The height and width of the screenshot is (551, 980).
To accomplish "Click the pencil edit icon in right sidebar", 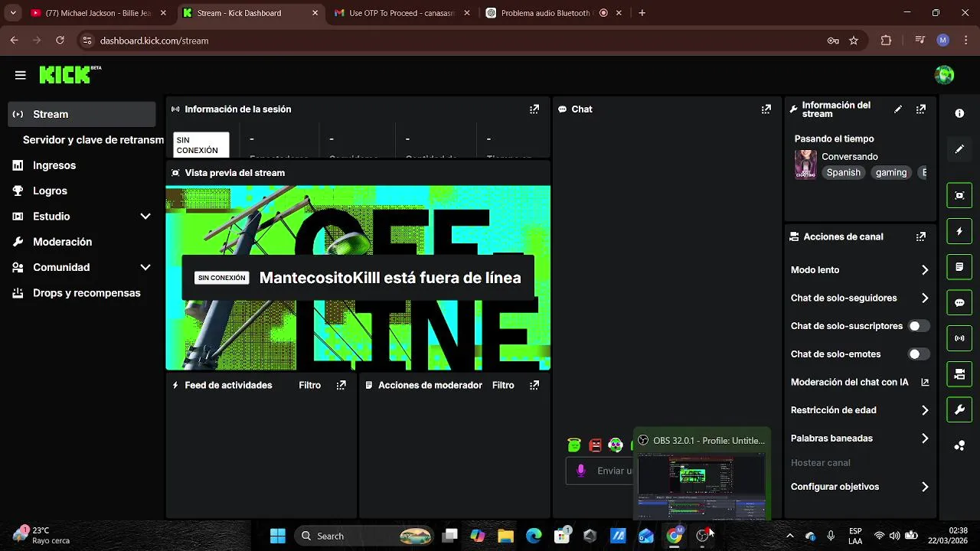I will click(x=959, y=149).
